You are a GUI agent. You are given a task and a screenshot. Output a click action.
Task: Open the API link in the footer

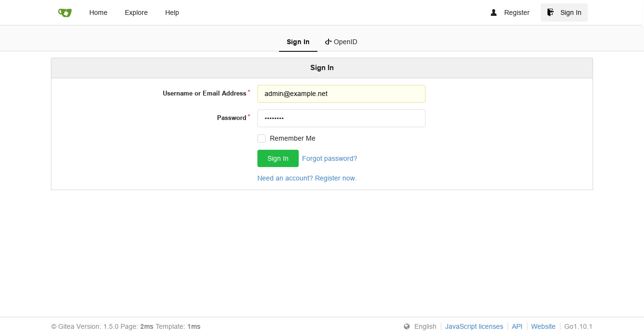tap(517, 326)
